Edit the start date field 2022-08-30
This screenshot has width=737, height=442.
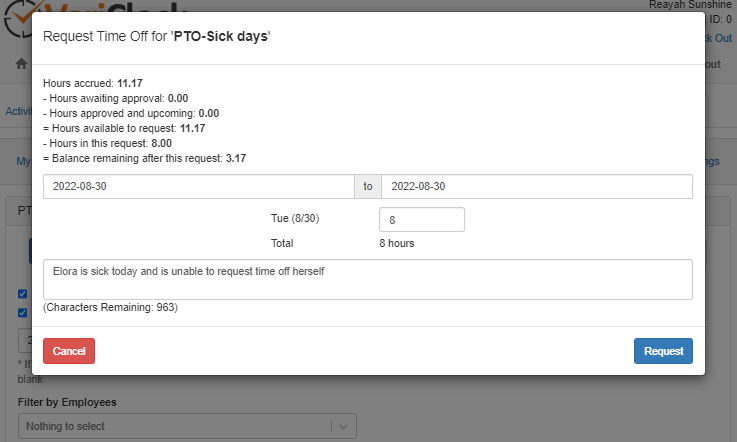(x=199, y=186)
